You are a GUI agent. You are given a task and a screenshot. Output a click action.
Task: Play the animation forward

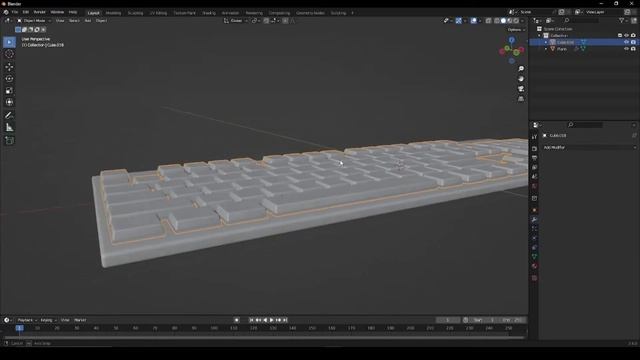click(272, 320)
